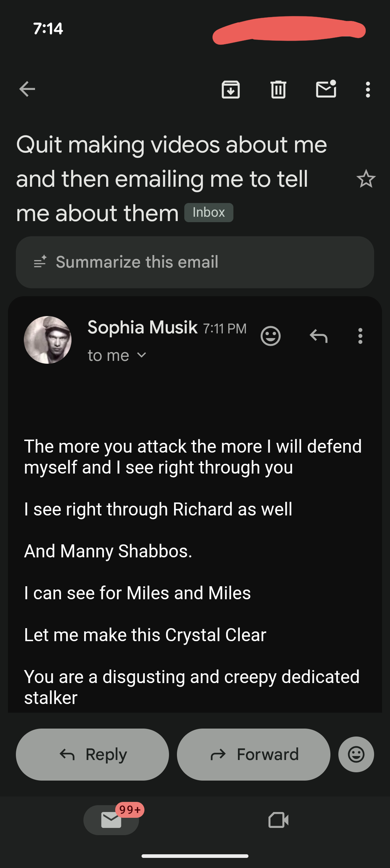
Task: Star this email conversation
Action: (366, 179)
